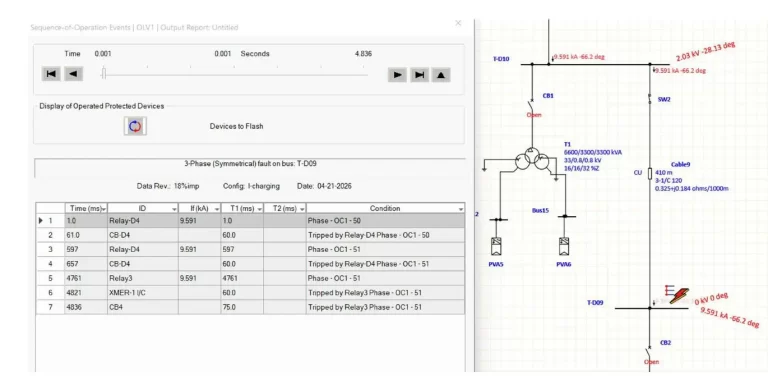Select the Relay-D4 cell in row 1
Viewport: 768px width, 376px height.
[143, 221]
